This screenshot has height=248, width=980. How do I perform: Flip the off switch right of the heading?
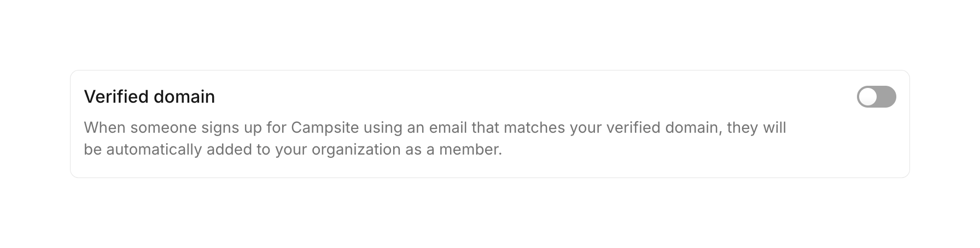[x=876, y=97]
